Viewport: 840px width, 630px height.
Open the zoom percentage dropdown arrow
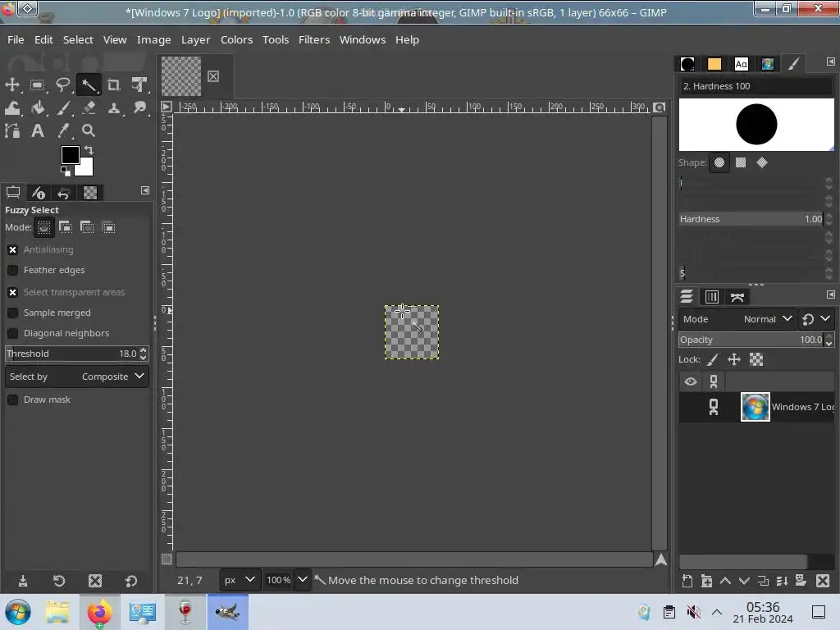[x=303, y=580]
